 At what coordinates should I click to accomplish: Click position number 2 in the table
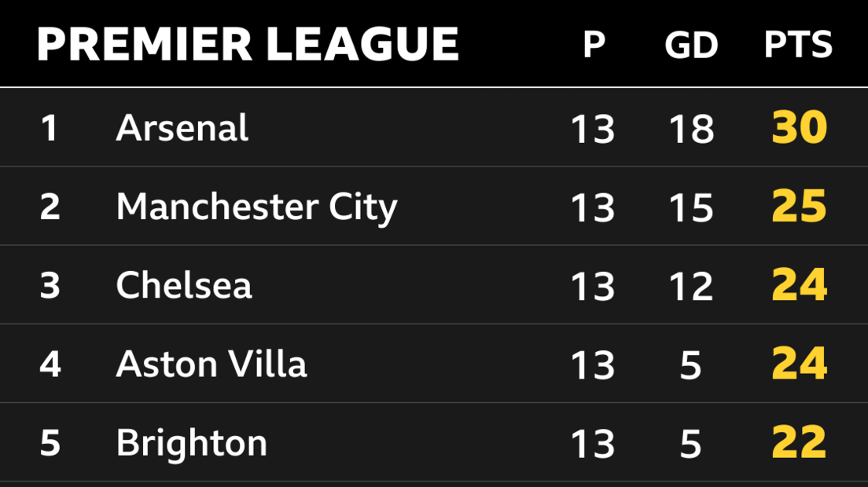50,207
